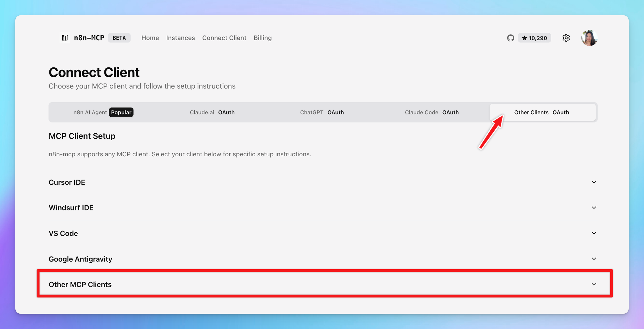Open the user profile avatar
Screen dimensions: 644x329
coord(589,38)
